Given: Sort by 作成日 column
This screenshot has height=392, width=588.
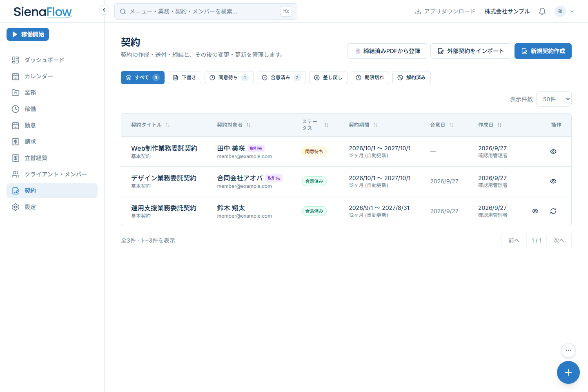Looking at the screenshot, I should [490, 125].
